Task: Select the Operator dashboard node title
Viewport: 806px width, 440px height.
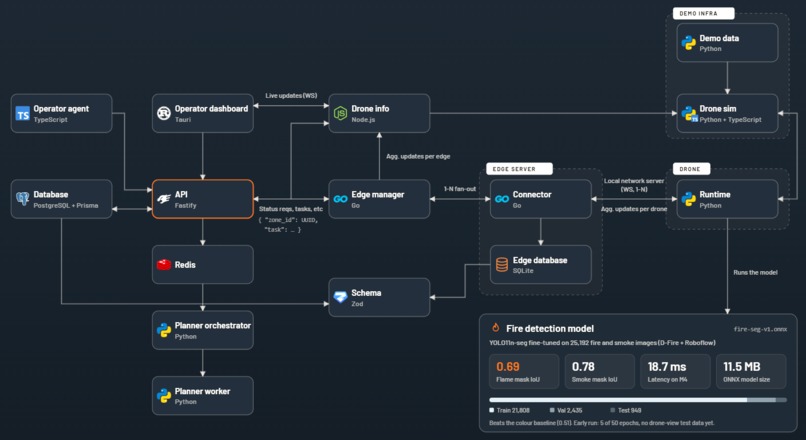Action: pyautogui.click(x=211, y=109)
